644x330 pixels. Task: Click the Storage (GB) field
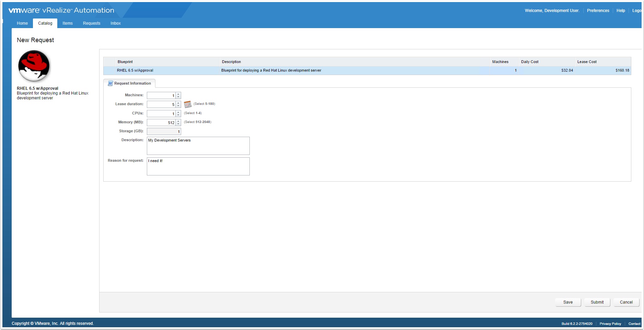point(164,131)
